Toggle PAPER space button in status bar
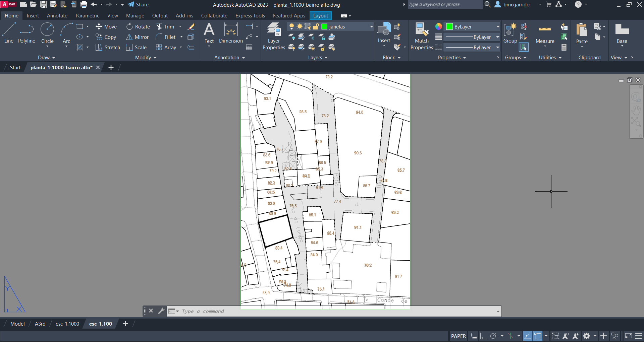Viewport: 644px width, 342px height. coord(458,336)
